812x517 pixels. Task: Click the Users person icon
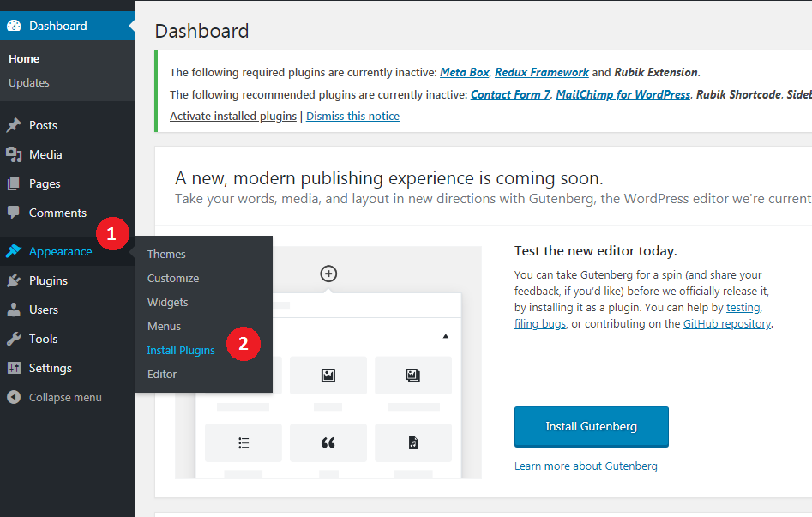14,310
